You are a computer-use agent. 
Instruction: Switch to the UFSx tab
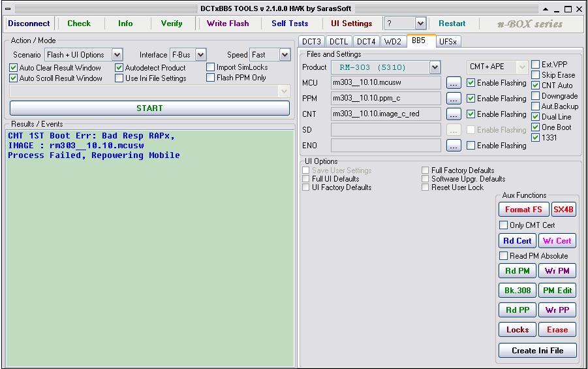point(448,41)
